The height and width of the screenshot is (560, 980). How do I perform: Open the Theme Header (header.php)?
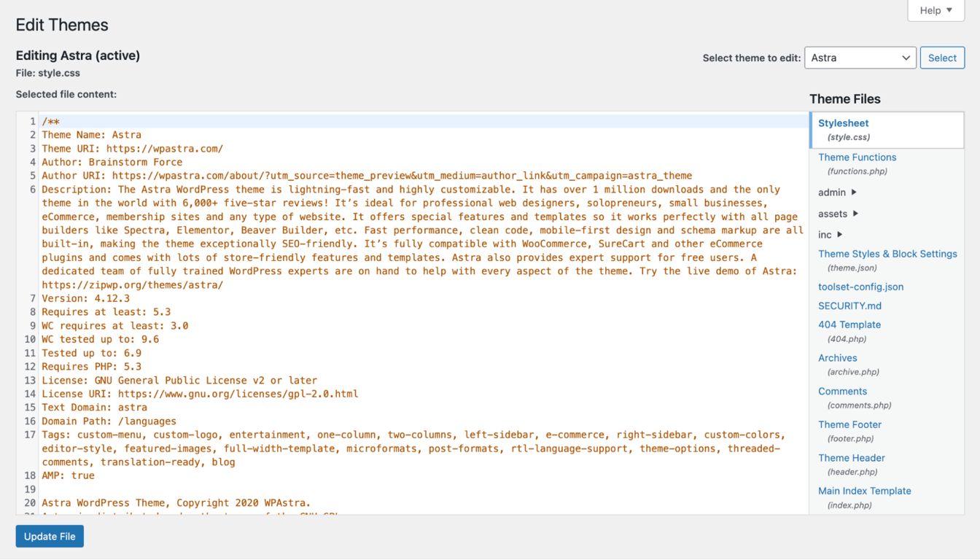852,457
